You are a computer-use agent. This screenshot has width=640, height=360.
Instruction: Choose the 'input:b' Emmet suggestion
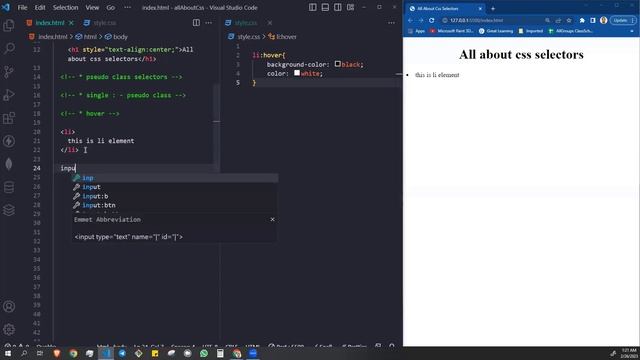(175, 196)
